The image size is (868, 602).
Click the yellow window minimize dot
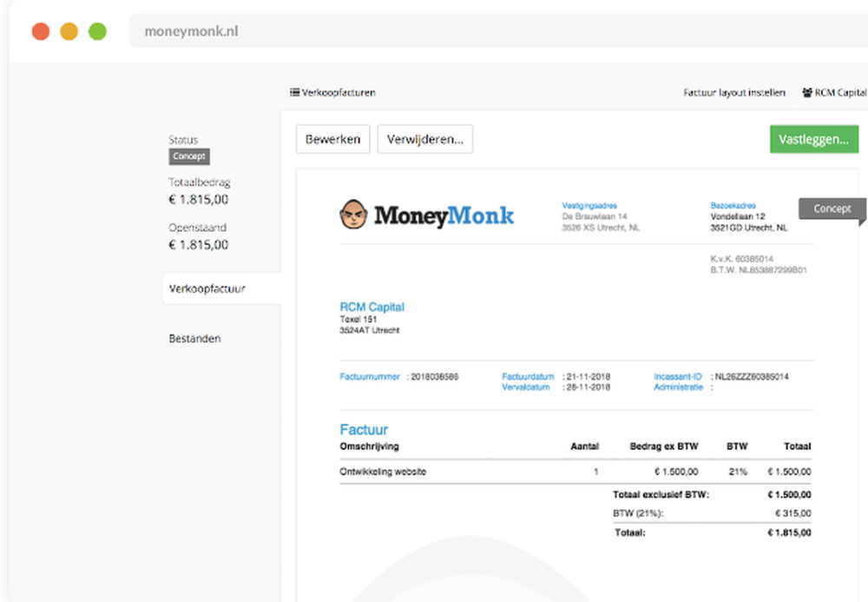click(x=69, y=31)
